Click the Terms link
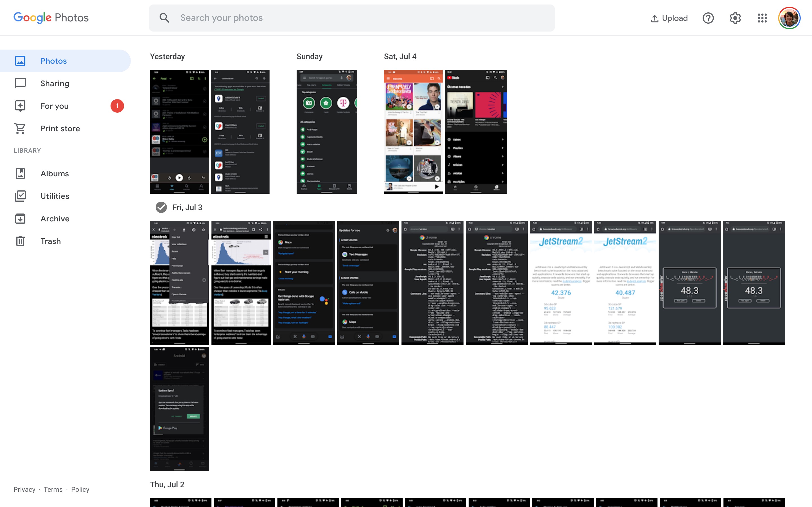This screenshot has height=507, width=812. (53, 489)
